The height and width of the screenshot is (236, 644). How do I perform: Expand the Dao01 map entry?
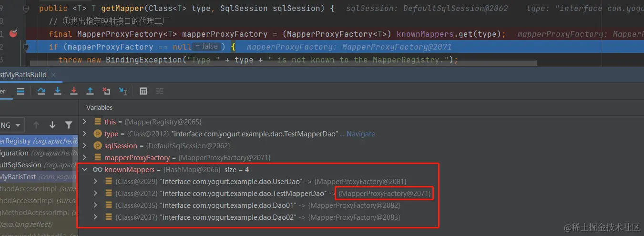[96, 205]
